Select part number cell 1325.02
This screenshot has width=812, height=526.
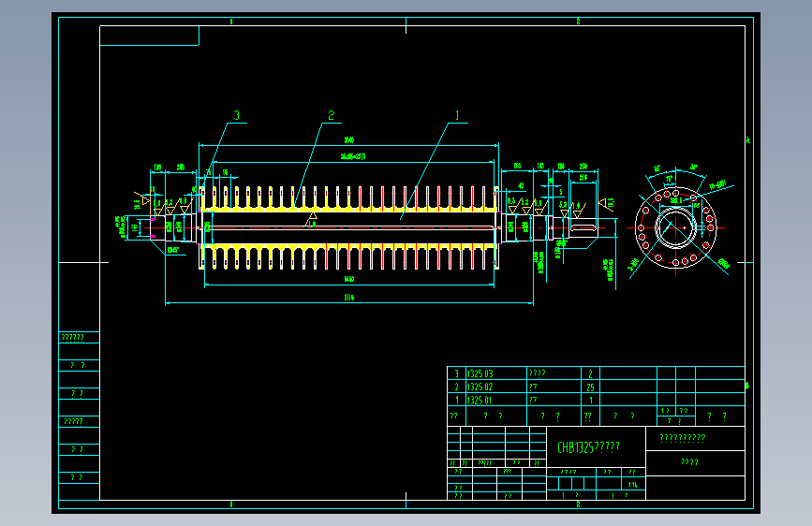(496, 387)
